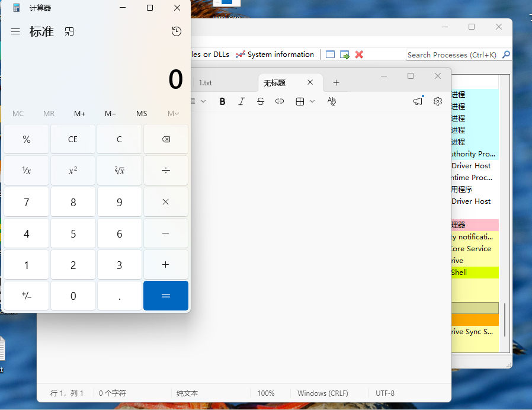The width and height of the screenshot is (532, 410).
Task: Click the digit 0 key on keypad
Action: tap(73, 296)
